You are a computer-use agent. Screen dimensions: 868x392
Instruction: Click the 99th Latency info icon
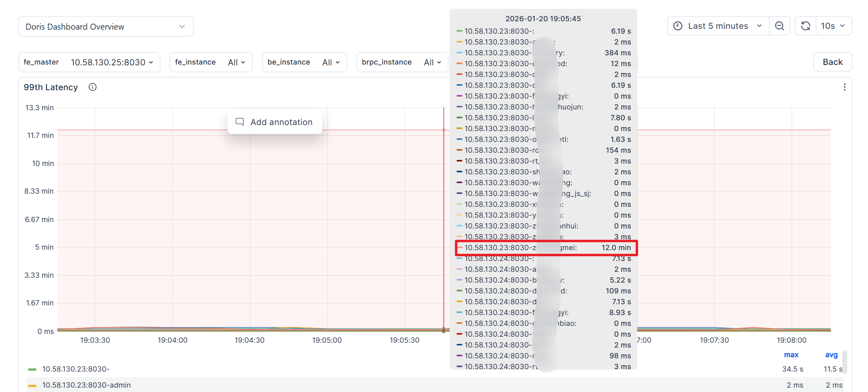[93, 87]
